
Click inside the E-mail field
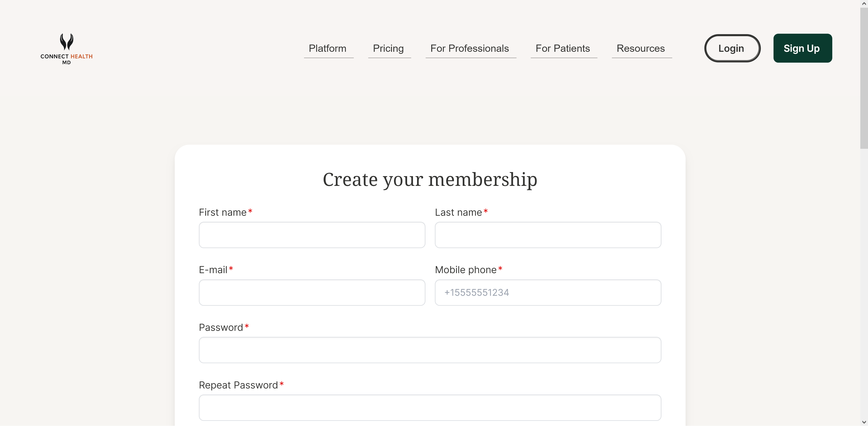pos(312,293)
